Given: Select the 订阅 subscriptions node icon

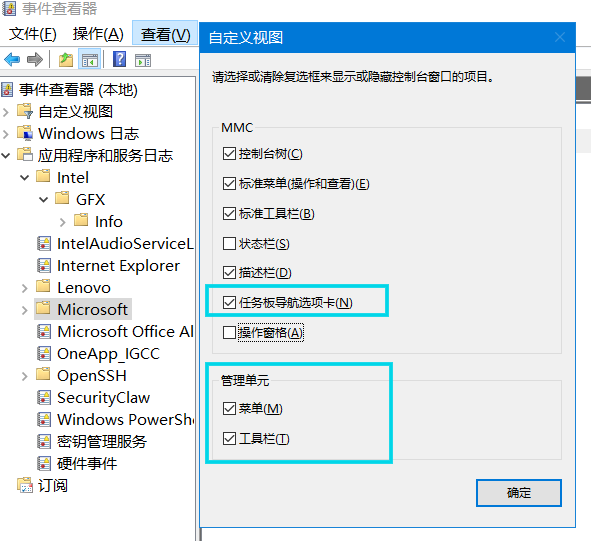Looking at the screenshot, I should coord(25,485).
